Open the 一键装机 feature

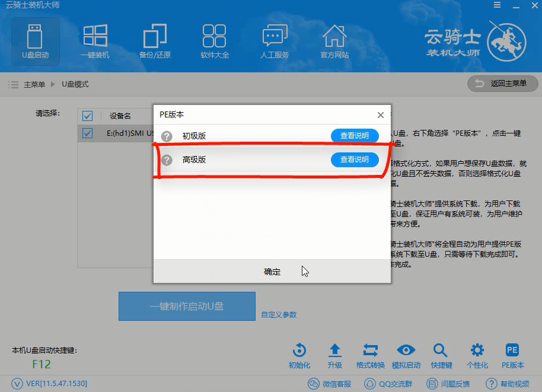point(95,40)
